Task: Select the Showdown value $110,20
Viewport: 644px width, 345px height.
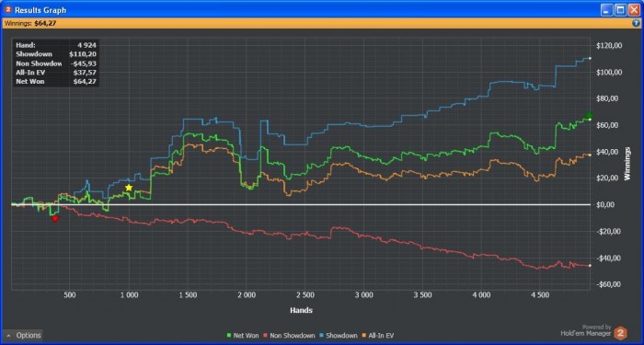Action: [83, 54]
